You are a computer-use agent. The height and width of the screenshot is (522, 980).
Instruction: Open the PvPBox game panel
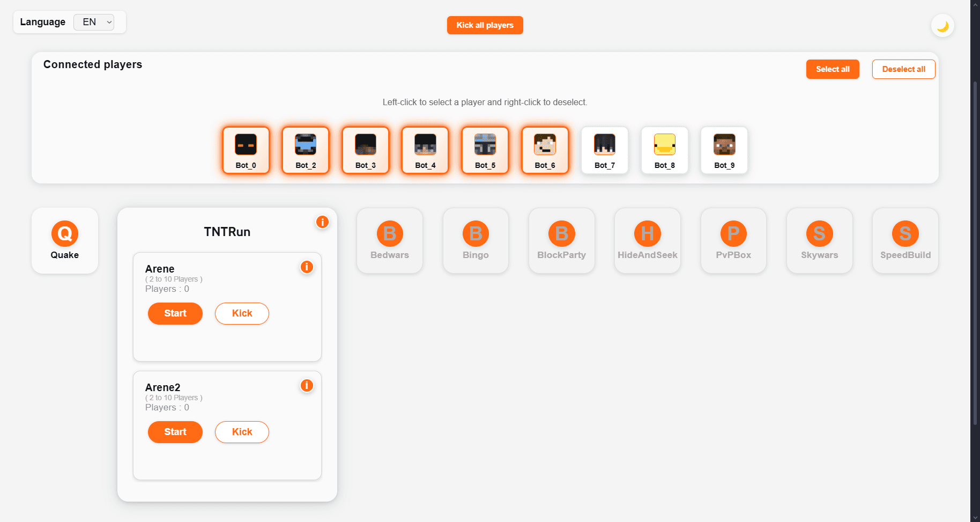733,240
